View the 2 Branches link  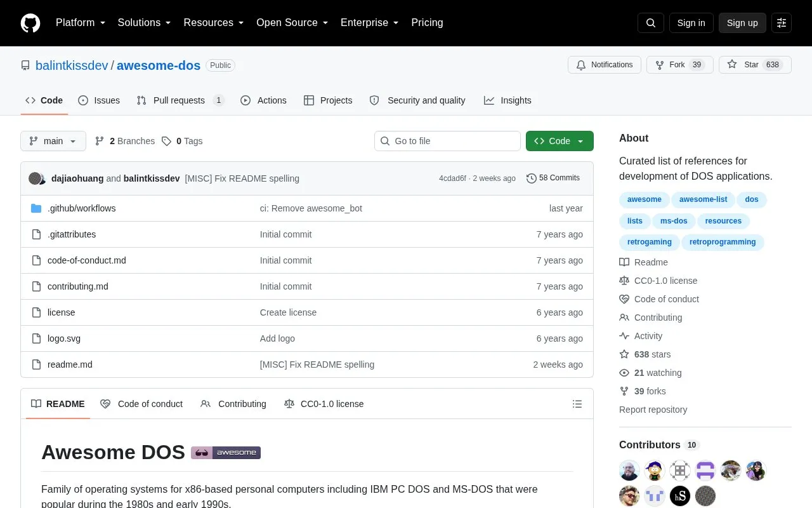point(125,141)
